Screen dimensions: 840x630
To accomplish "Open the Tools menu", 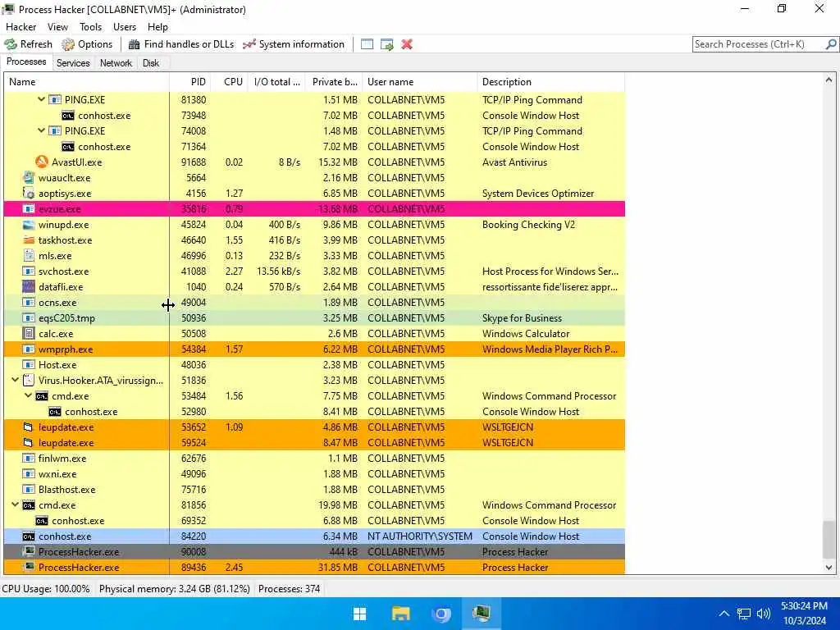I will coord(90,27).
